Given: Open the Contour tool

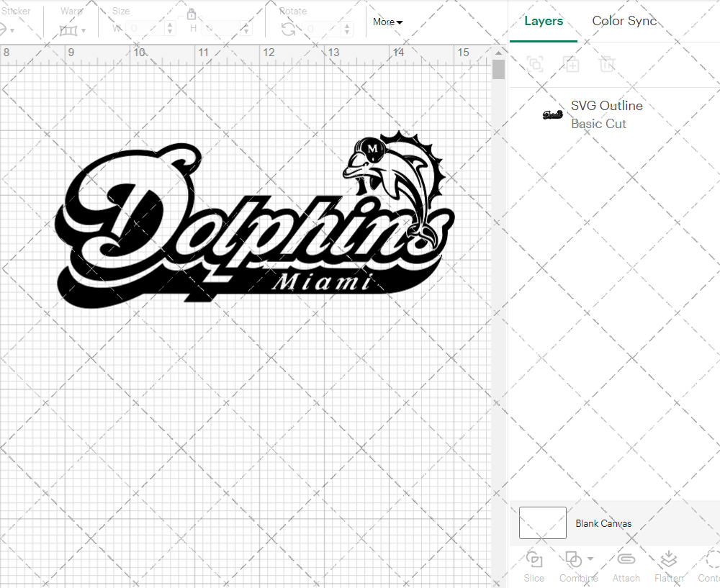Looking at the screenshot, I should (x=708, y=567).
